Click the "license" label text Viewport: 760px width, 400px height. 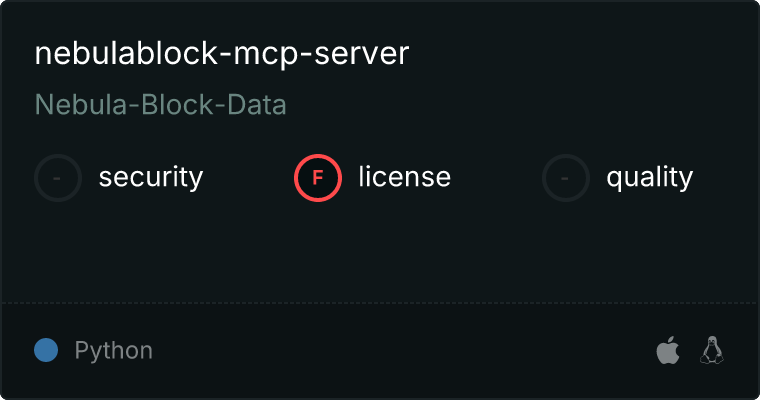(x=405, y=178)
